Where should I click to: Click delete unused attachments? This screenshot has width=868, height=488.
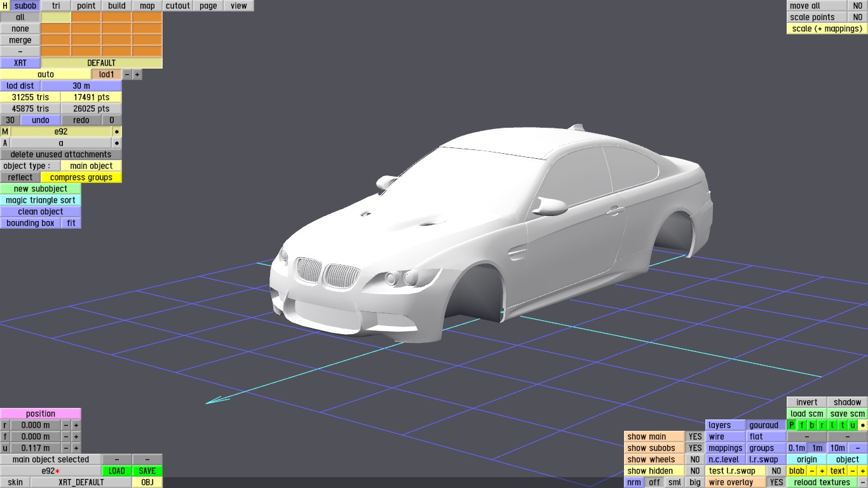click(x=61, y=154)
